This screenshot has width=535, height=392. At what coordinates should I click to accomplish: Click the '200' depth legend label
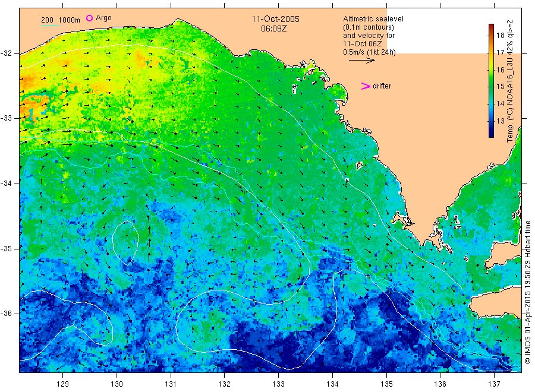47,20
